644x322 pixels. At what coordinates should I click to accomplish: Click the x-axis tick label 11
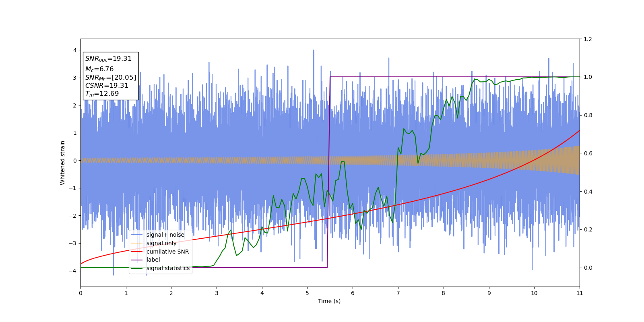[x=580, y=293]
